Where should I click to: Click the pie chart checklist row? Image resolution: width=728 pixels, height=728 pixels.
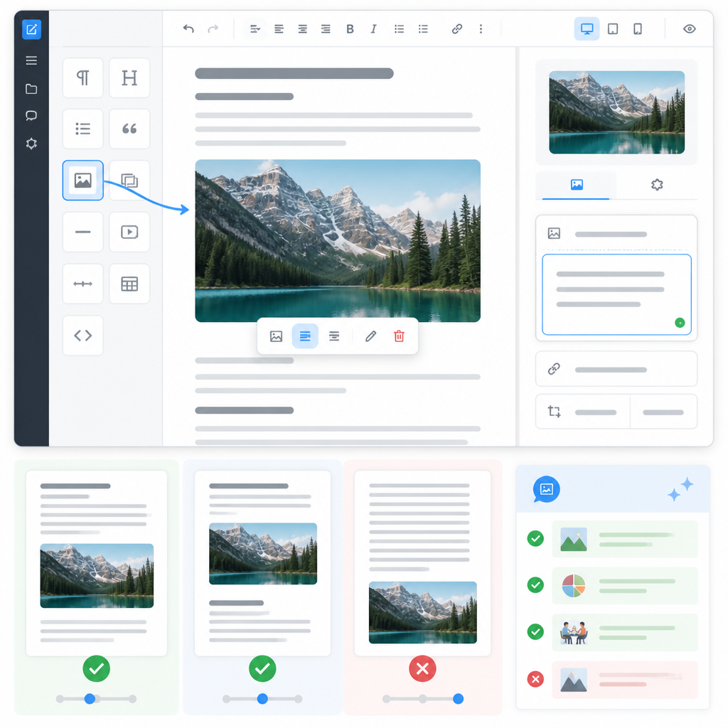624,586
